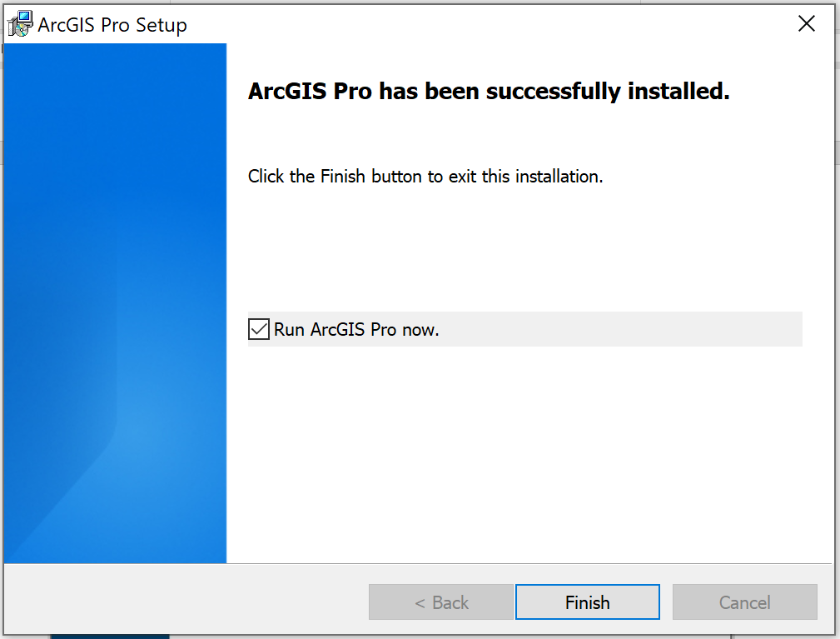The height and width of the screenshot is (639, 840).
Task: Click the gray footer area left of Back
Action: (183, 602)
